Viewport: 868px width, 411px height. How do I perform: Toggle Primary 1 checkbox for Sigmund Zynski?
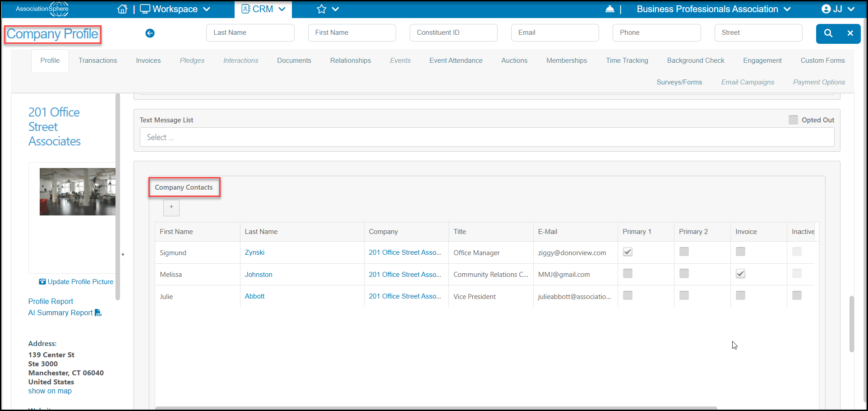click(628, 252)
